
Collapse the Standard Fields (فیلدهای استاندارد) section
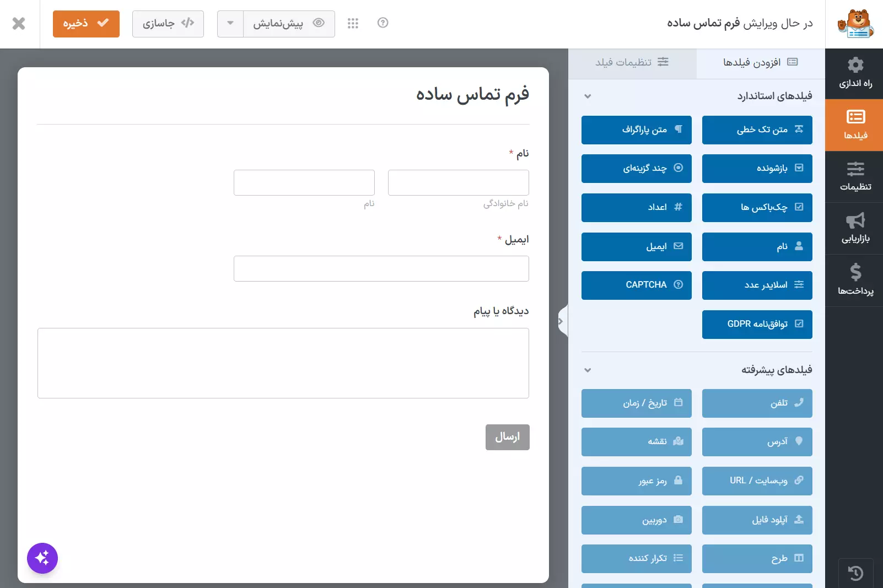(588, 96)
